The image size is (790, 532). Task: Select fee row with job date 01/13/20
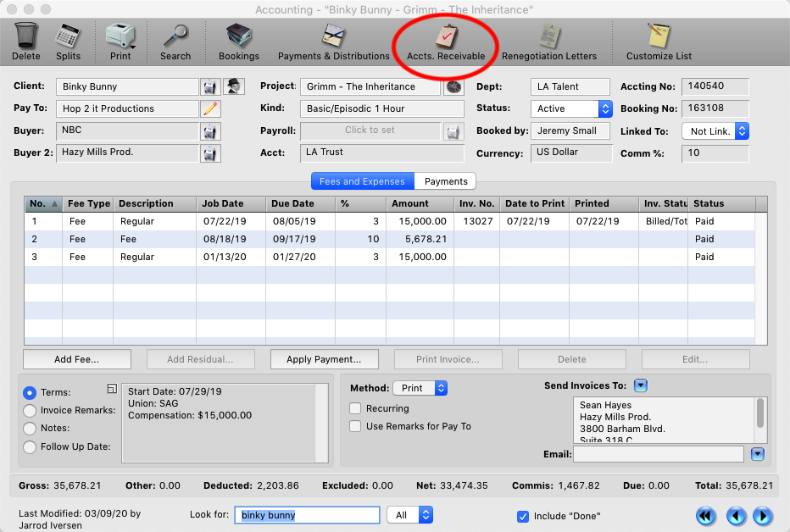tap(389, 258)
